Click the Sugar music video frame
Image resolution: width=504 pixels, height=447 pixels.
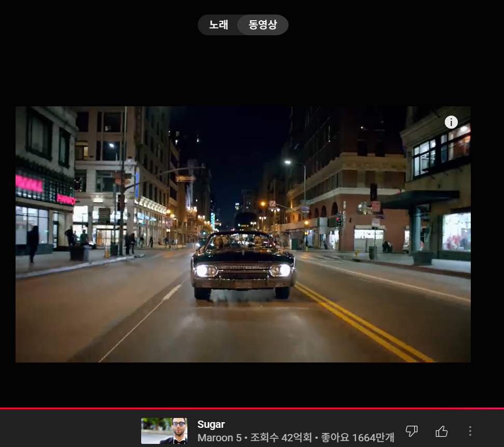[x=243, y=234]
